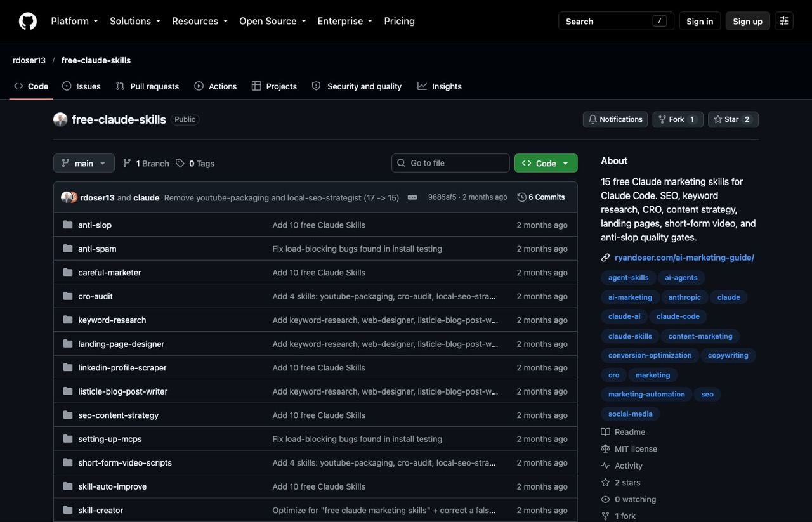The height and width of the screenshot is (522, 812).
Task: Click the star icon next to 2 stars
Action: (x=605, y=483)
